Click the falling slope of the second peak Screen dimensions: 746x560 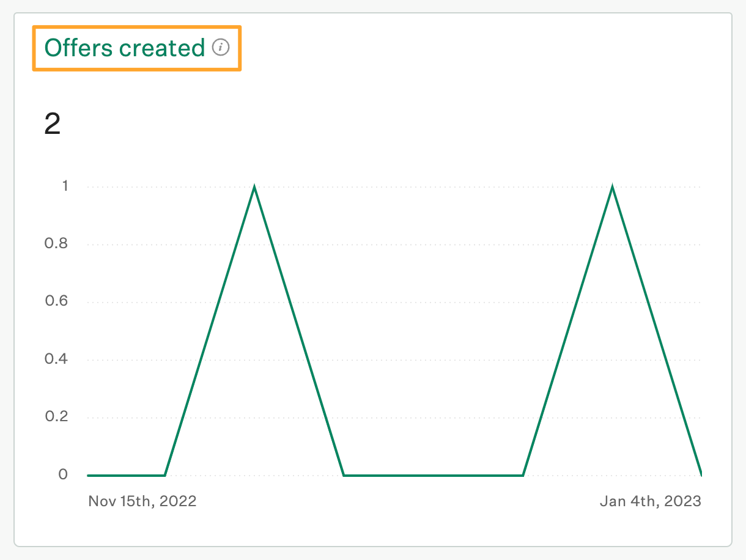pos(657,331)
